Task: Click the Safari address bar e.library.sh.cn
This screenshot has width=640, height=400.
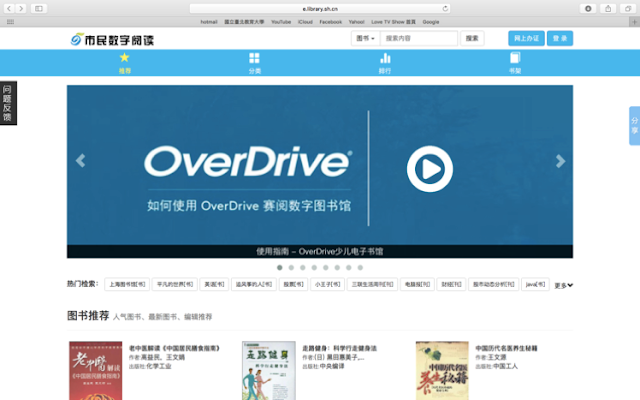Action: coord(320,9)
